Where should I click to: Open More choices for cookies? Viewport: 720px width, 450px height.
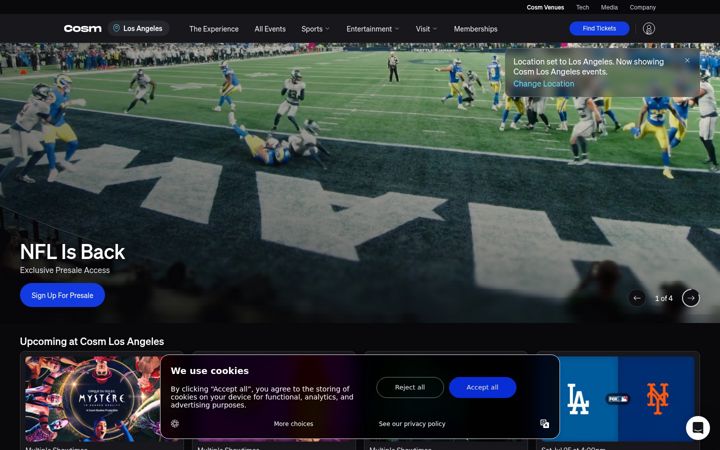click(293, 424)
